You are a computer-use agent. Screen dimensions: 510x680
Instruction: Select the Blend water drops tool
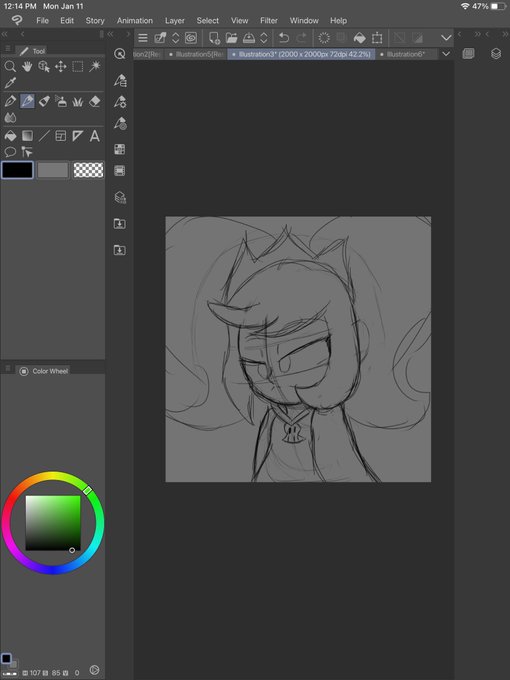[x=10, y=118]
